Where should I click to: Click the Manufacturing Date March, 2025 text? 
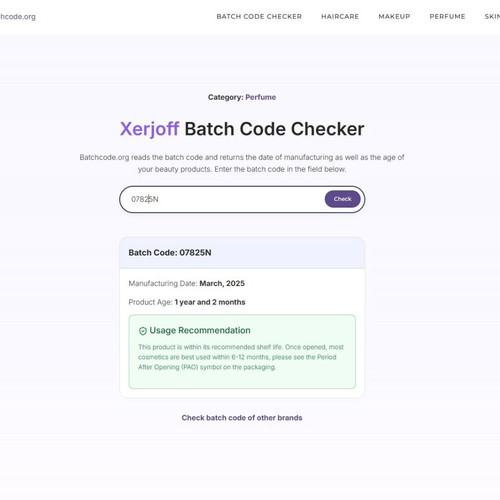pos(187,283)
